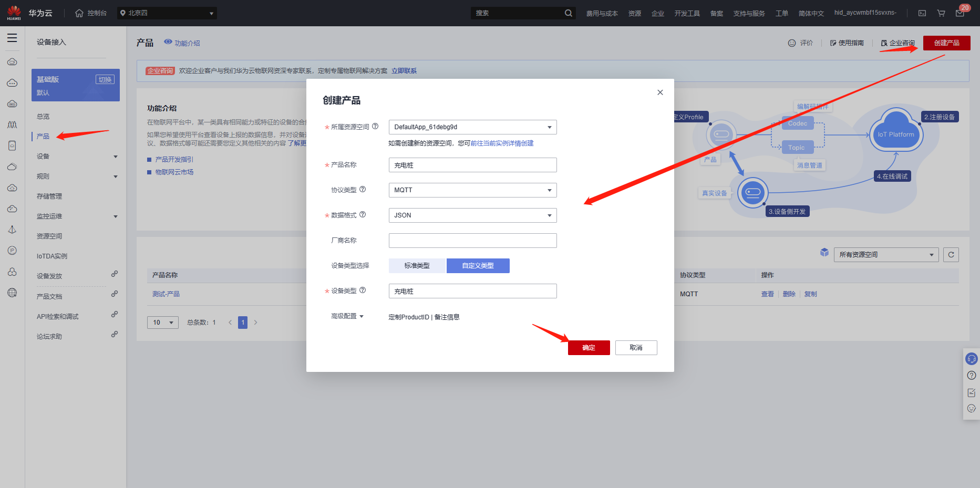Screen dimensions: 980x488
Task: Open 资源空间 in sidebar
Action: pyautogui.click(x=49, y=236)
